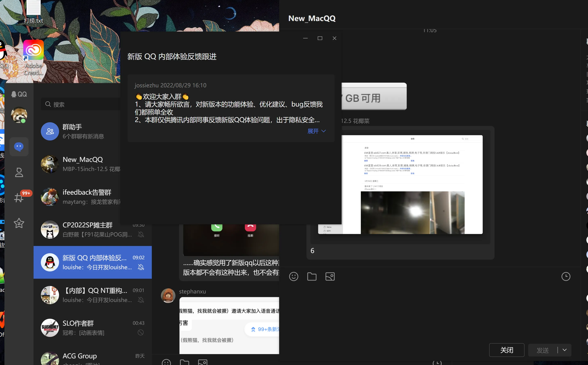
Task: Open the Contacts icon in sidebar
Action: coord(19,172)
